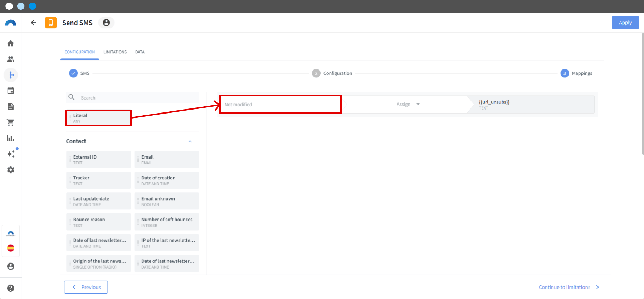Select the External ID field card

(98, 159)
